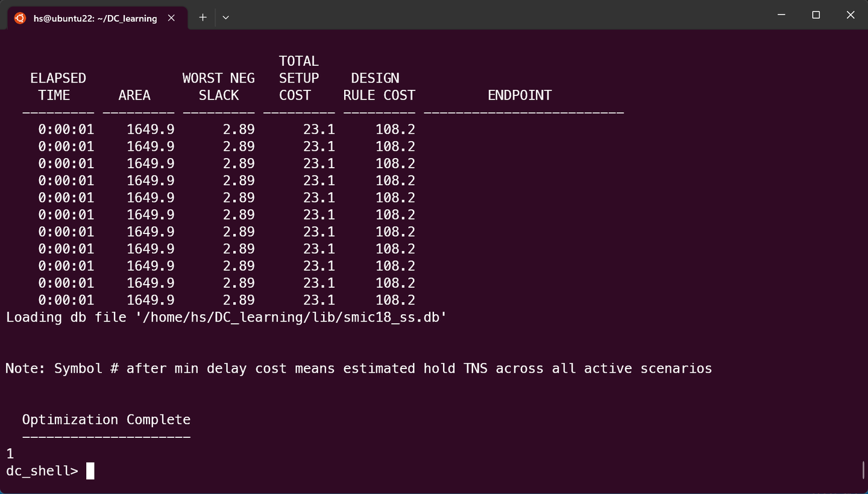868x494 pixels.
Task: Click the TOTAL SETUP COST header
Action: 298,77
